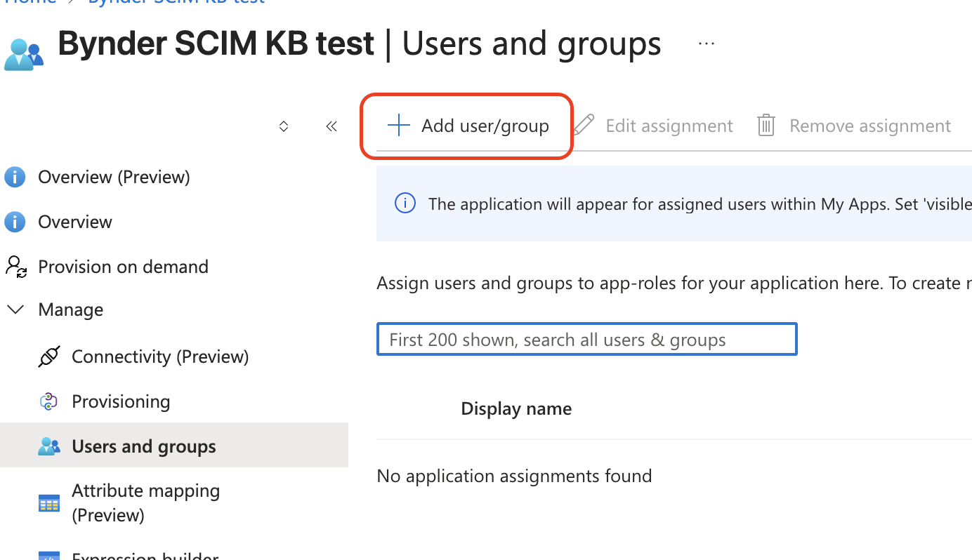
Task: Collapse the Manage section chevron
Action: 15,309
